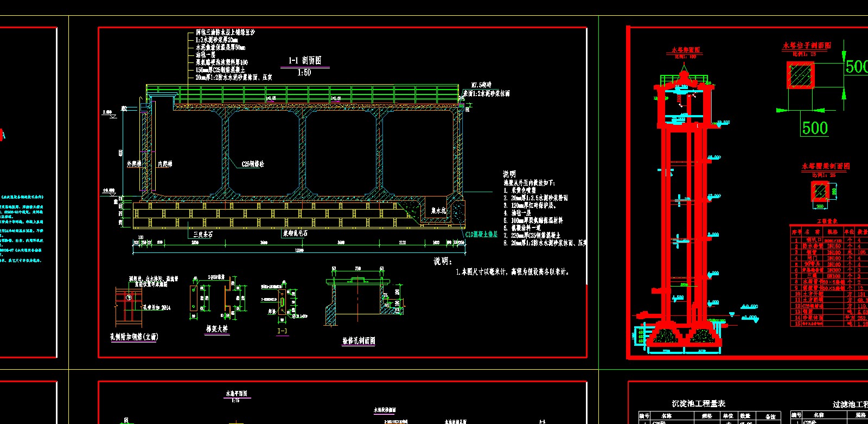
Task: Select the large green 500 horizontal dimension
Action: point(815,128)
